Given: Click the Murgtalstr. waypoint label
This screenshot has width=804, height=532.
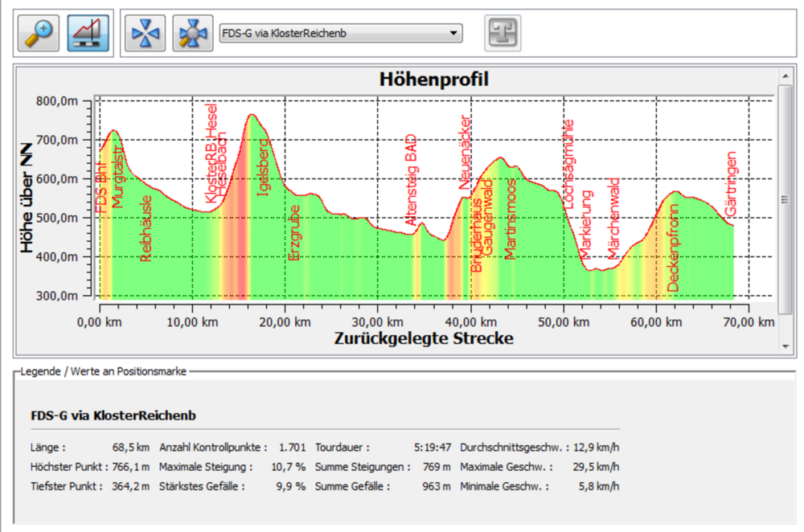Looking at the screenshot, I should [117, 178].
